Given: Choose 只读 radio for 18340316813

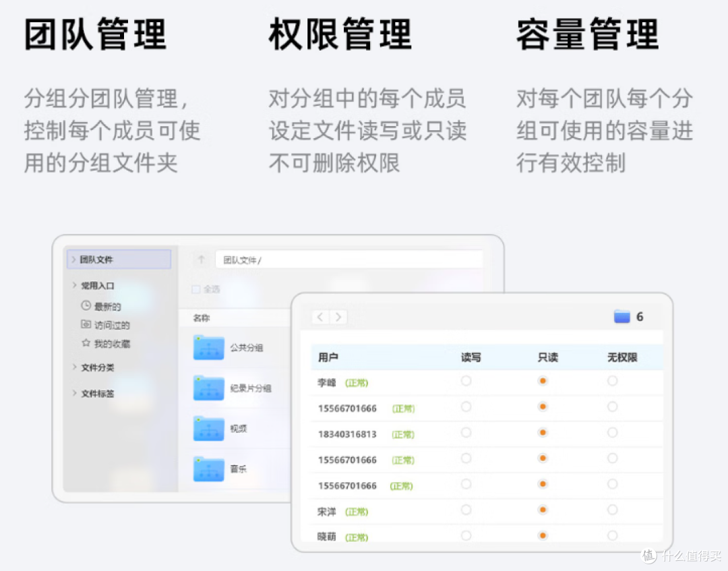Looking at the screenshot, I should point(542,433).
